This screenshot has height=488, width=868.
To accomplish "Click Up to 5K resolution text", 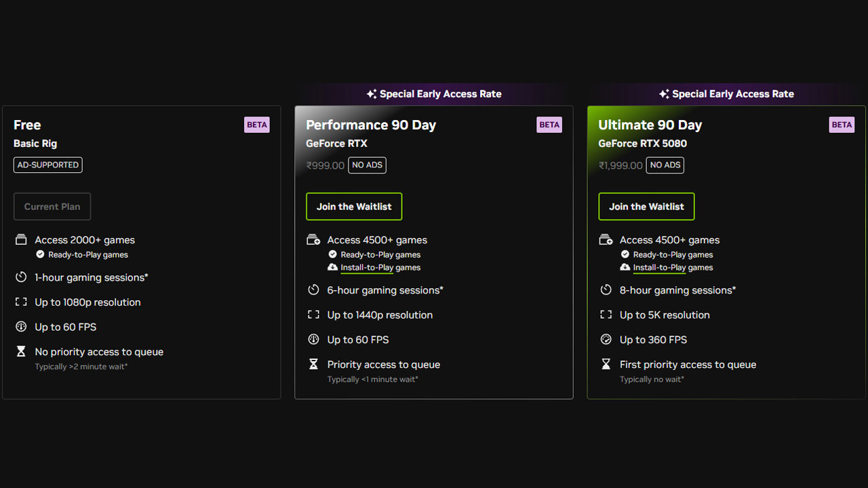I will (665, 315).
